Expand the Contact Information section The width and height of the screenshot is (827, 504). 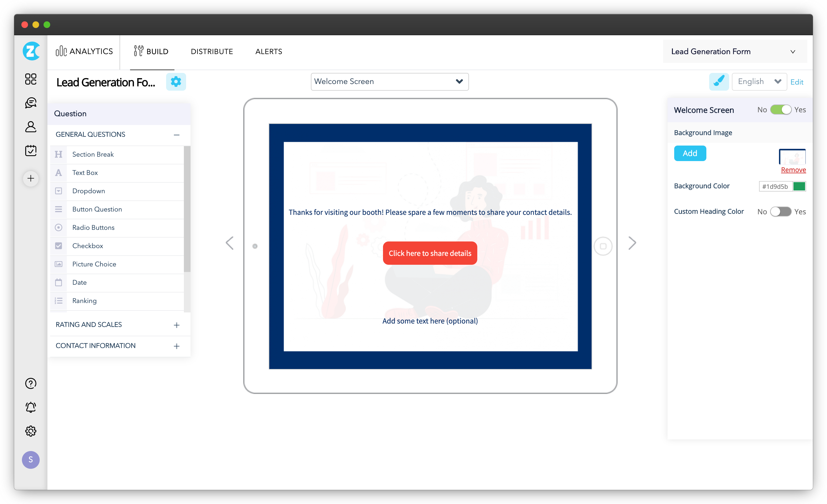[x=177, y=346]
